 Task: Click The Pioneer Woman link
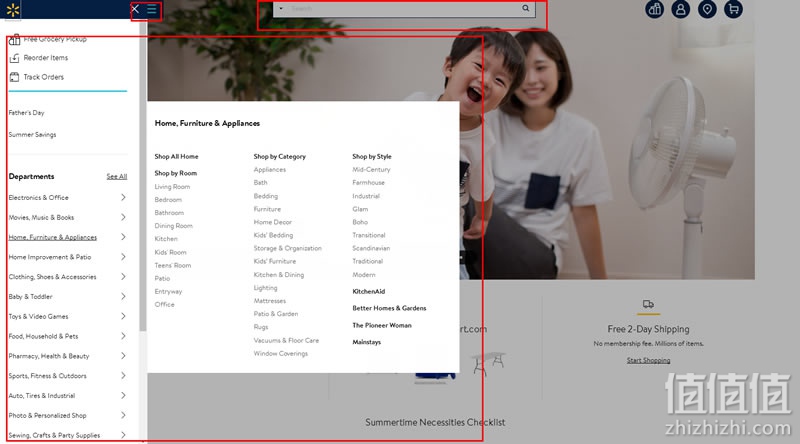tap(382, 325)
